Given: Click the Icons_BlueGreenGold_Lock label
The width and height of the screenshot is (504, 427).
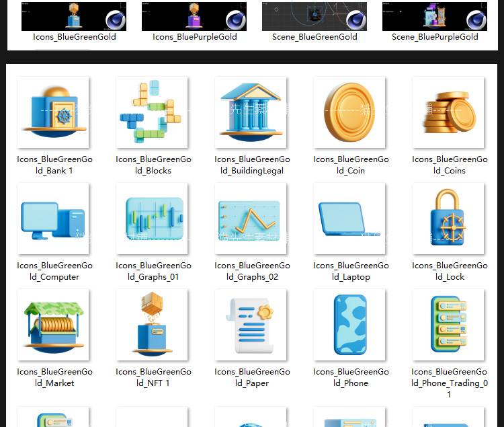Looking at the screenshot, I should 450,271.
